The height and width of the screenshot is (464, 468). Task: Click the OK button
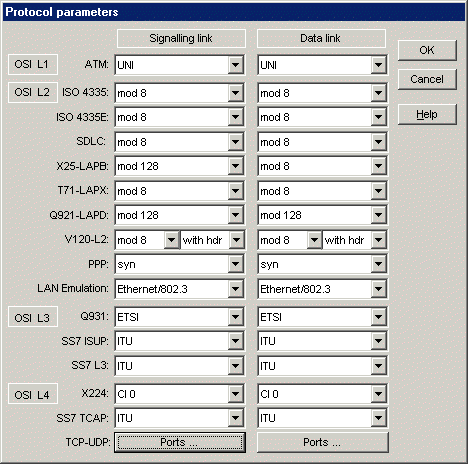point(427,50)
